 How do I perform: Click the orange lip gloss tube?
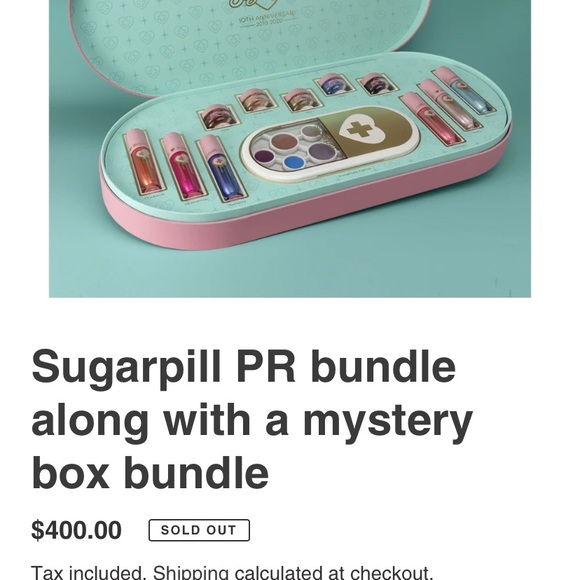(x=144, y=162)
